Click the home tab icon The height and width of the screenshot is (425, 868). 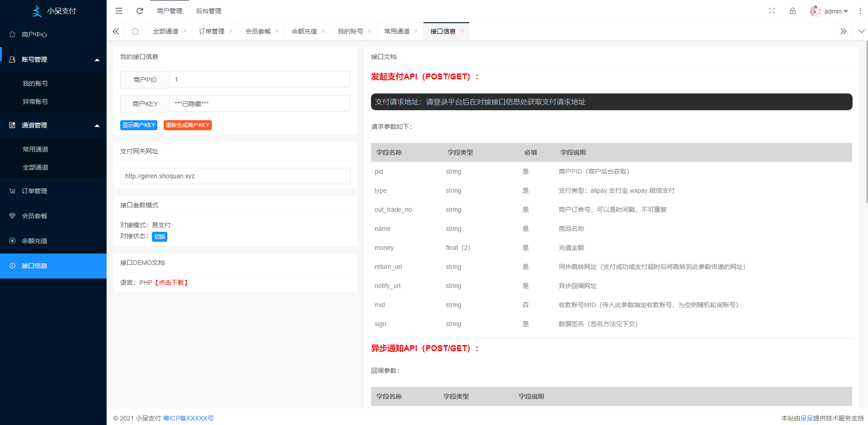[x=135, y=31]
